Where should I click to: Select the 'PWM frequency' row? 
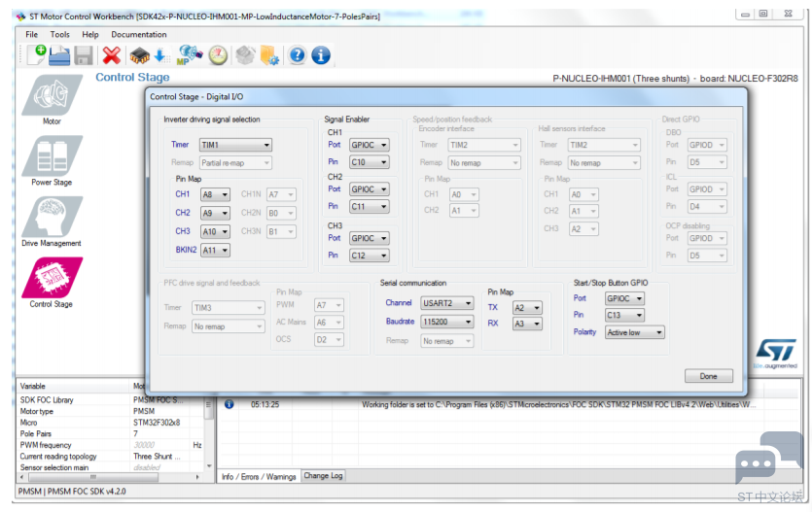[111, 445]
